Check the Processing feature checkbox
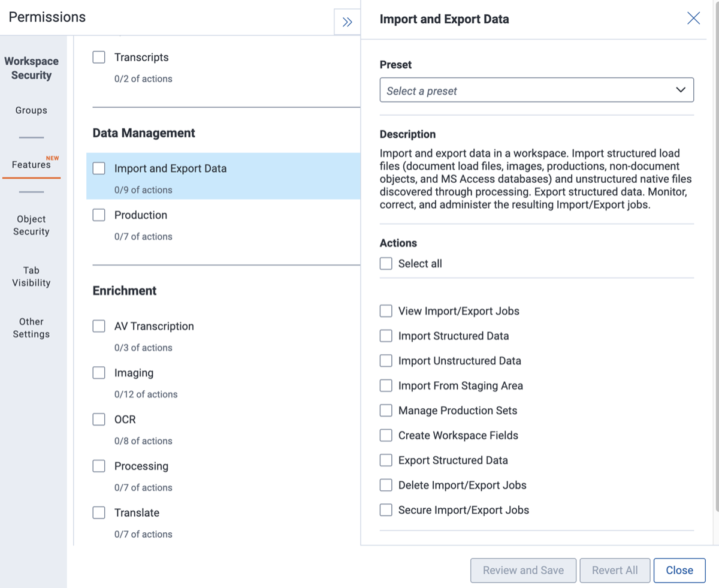Viewport: 719px width, 588px height. click(x=99, y=466)
